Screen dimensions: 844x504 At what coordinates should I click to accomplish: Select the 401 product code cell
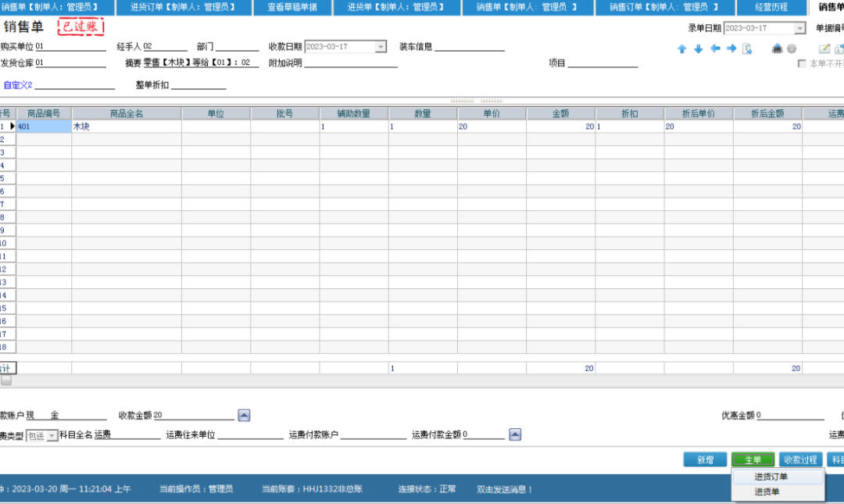click(x=44, y=127)
